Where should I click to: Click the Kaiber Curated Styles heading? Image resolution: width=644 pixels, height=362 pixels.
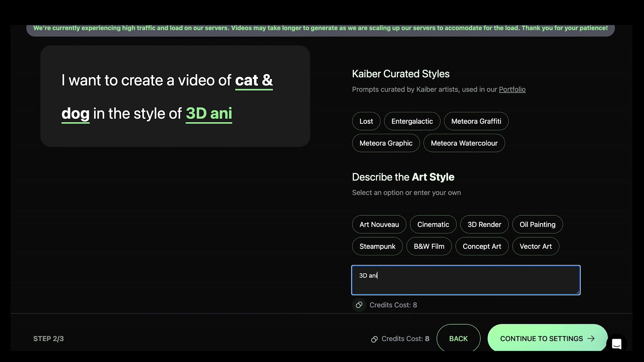click(x=401, y=74)
